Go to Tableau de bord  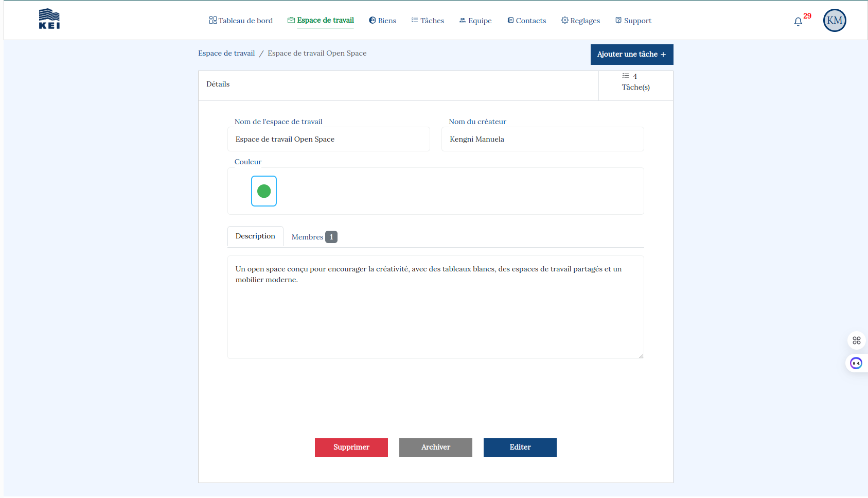point(241,21)
